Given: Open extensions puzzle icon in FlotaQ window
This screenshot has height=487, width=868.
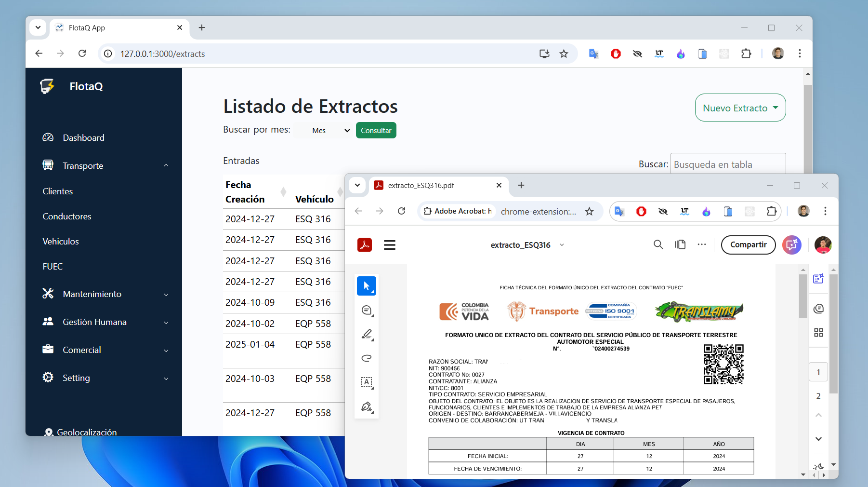Looking at the screenshot, I should tap(746, 54).
